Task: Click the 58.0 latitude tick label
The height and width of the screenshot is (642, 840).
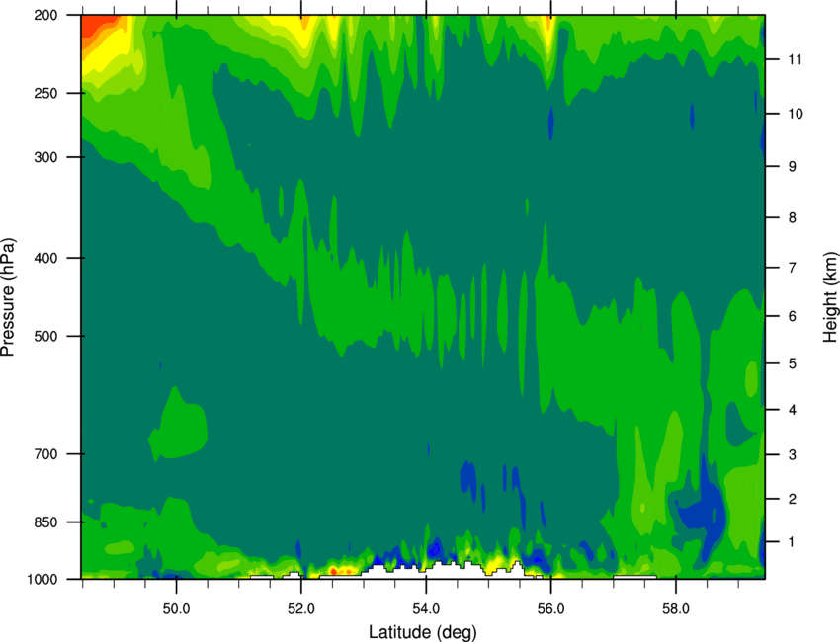Action: [x=676, y=608]
